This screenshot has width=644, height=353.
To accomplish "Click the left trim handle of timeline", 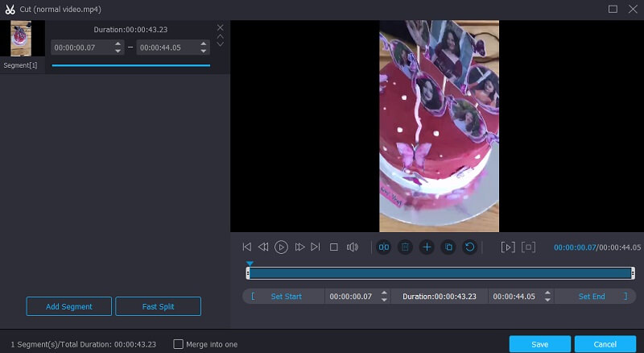I will point(248,273).
